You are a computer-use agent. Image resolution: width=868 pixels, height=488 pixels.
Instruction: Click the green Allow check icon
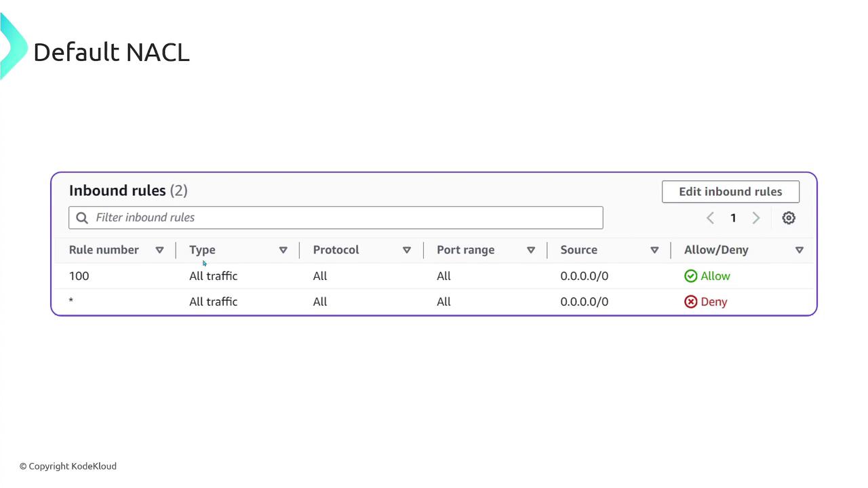coord(690,276)
